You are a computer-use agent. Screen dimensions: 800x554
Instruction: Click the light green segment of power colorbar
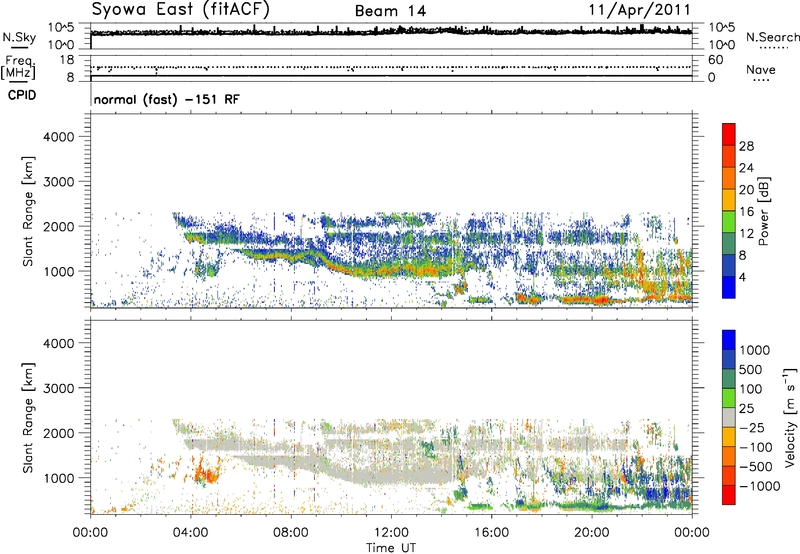[729, 222]
